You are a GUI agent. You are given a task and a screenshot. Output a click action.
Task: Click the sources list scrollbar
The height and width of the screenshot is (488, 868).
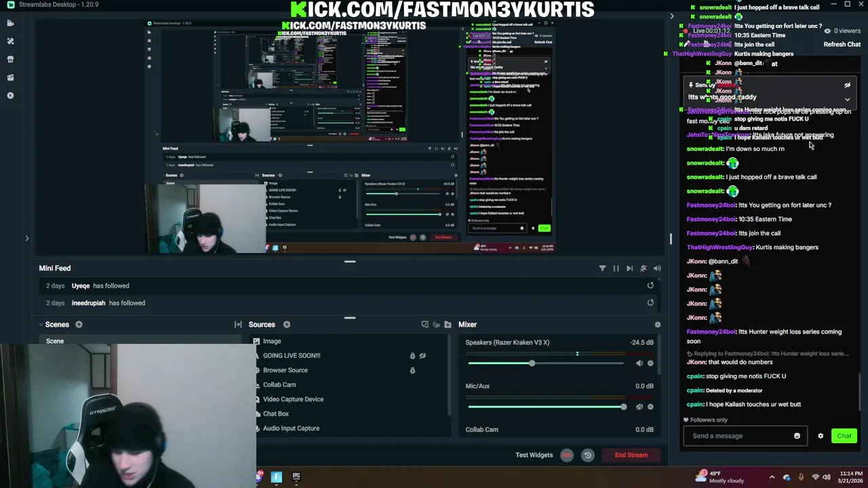[x=450, y=375]
